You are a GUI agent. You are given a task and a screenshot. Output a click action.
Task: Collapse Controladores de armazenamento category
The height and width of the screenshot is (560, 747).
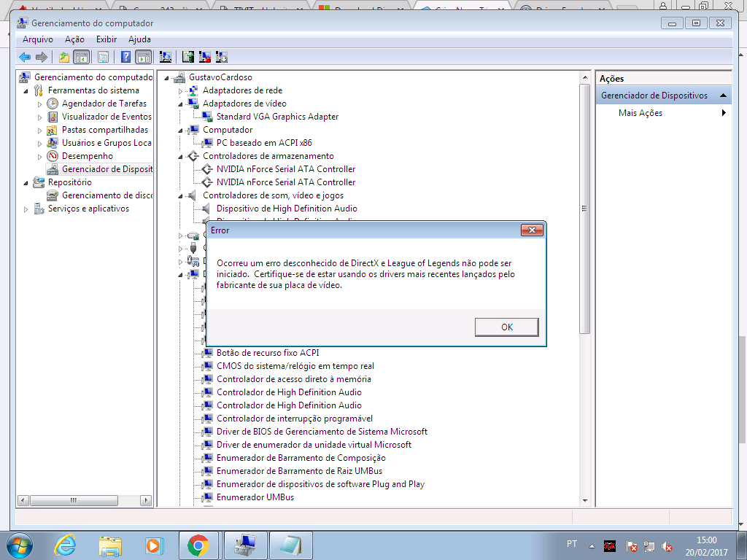point(180,156)
